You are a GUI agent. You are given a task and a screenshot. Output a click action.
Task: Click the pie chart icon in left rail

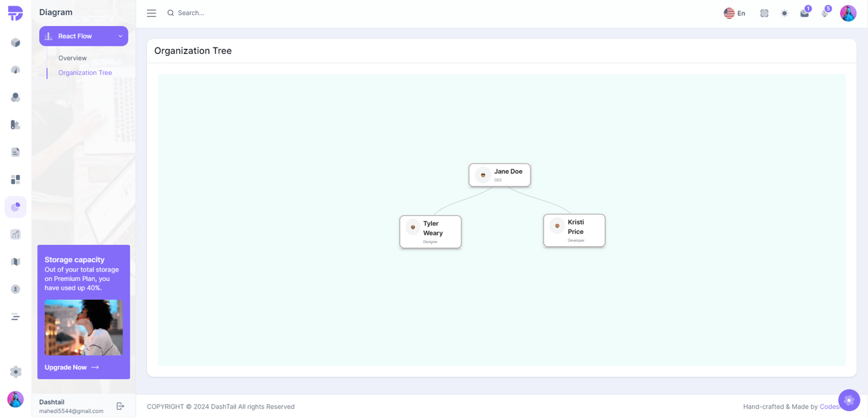[16, 207]
